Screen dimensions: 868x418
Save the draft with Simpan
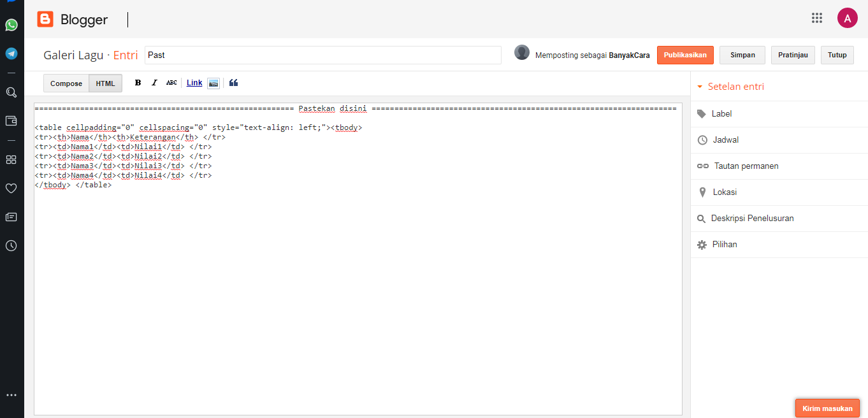coord(742,55)
